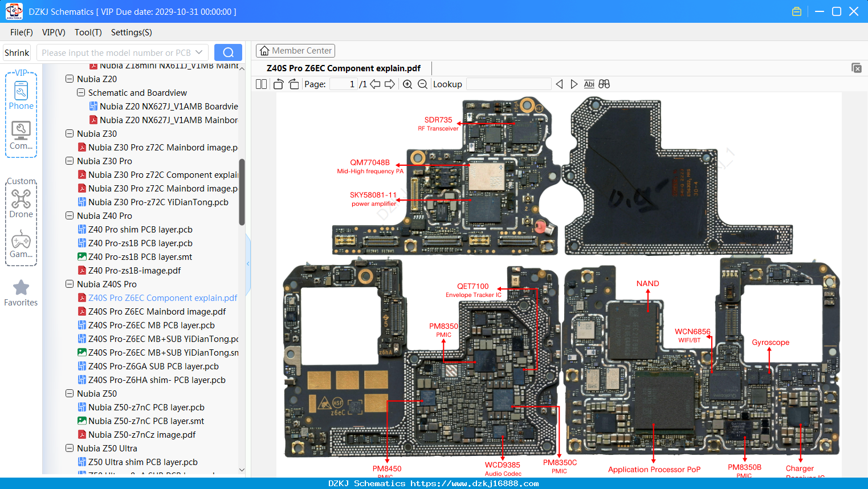
Task: Collapse the left panel splitter handle
Action: pos(248,263)
